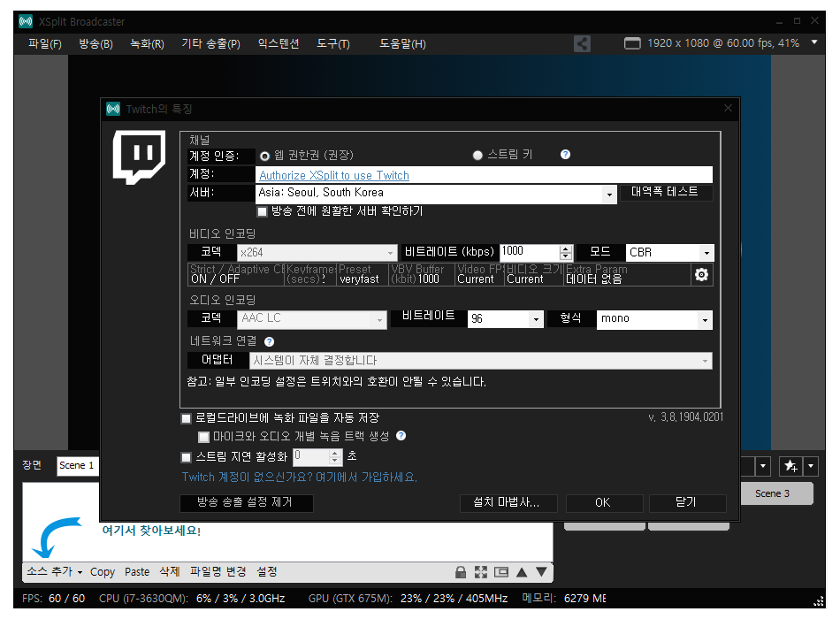The image size is (840, 619).
Task: Click the 대역폭 테스트 button
Action: tap(666, 192)
